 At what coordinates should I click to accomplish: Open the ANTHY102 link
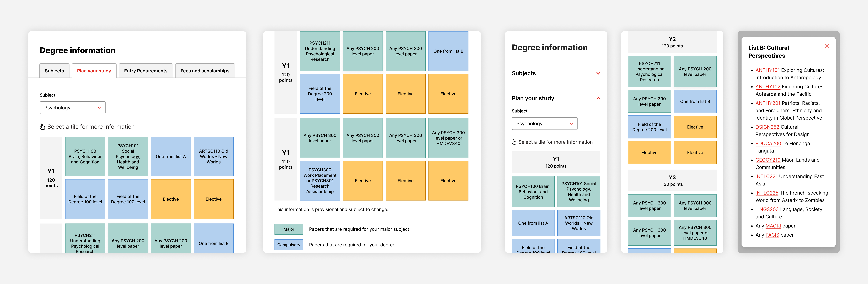coord(768,87)
